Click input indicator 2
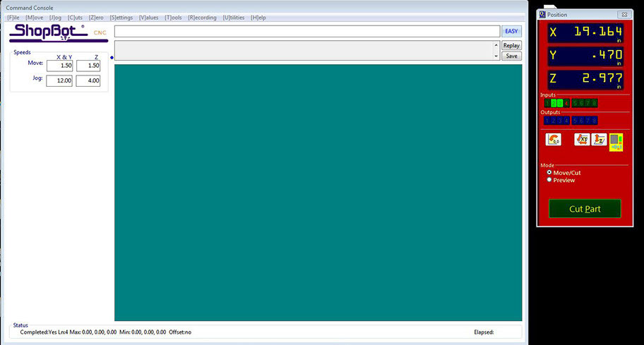Image resolution: width=644 pixels, height=345 pixels. click(554, 103)
